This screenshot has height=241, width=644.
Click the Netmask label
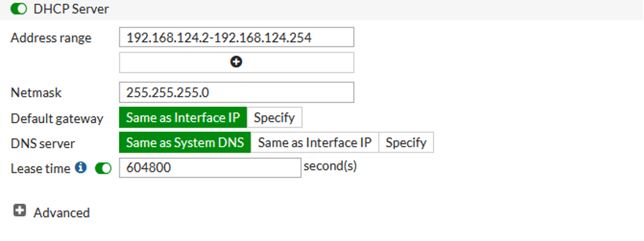36,92
